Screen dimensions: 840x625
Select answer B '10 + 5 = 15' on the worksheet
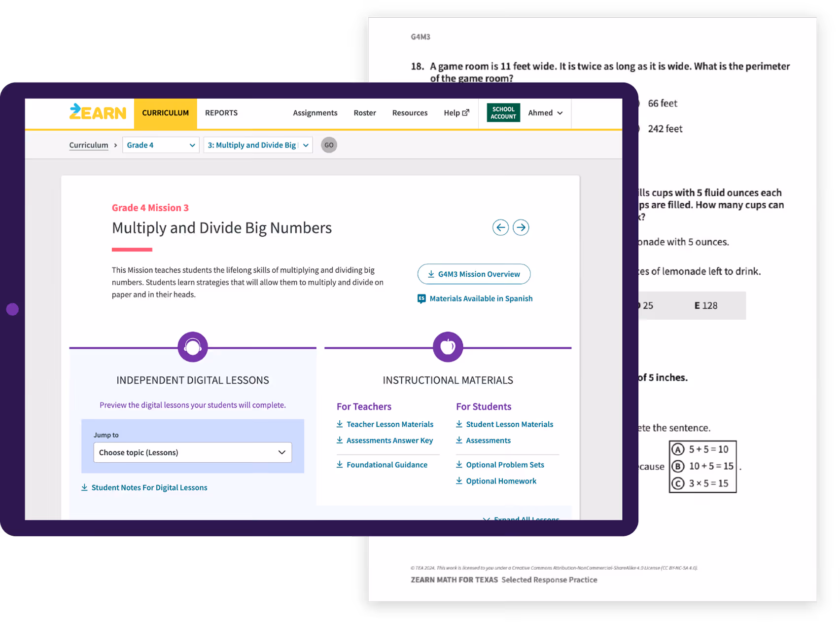702,466
